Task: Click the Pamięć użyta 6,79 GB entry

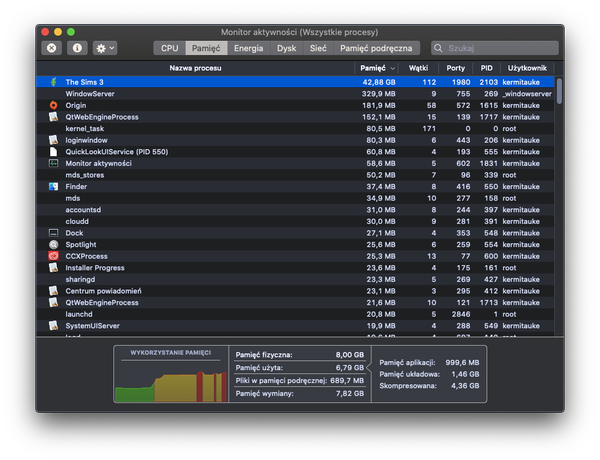Action: click(300, 368)
